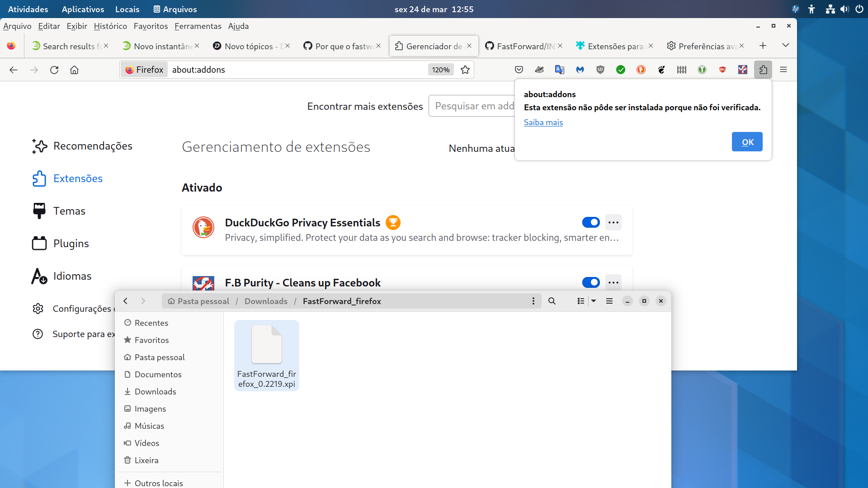Open the Malwarebytes Browser Guard icon

tap(580, 70)
